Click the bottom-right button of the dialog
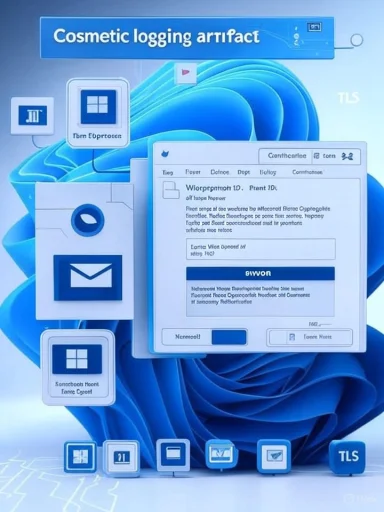384x512 pixels. (x=309, y=337)
